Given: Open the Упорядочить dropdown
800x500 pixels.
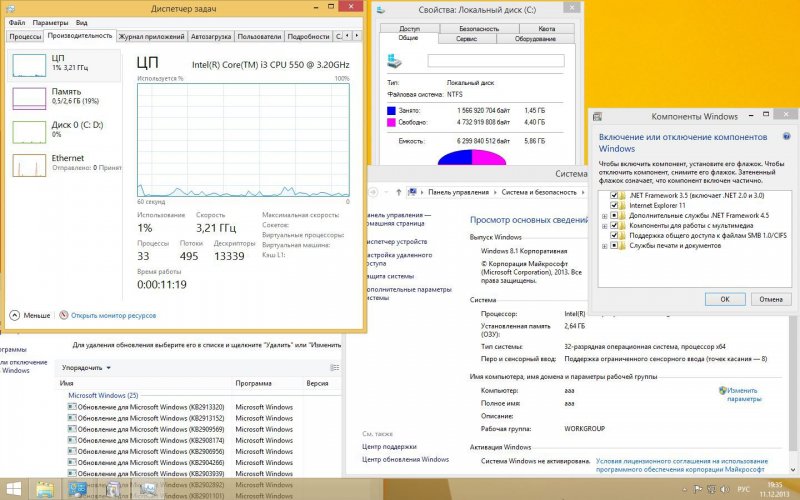Looking at the screenshot, I should coord(86,367).
